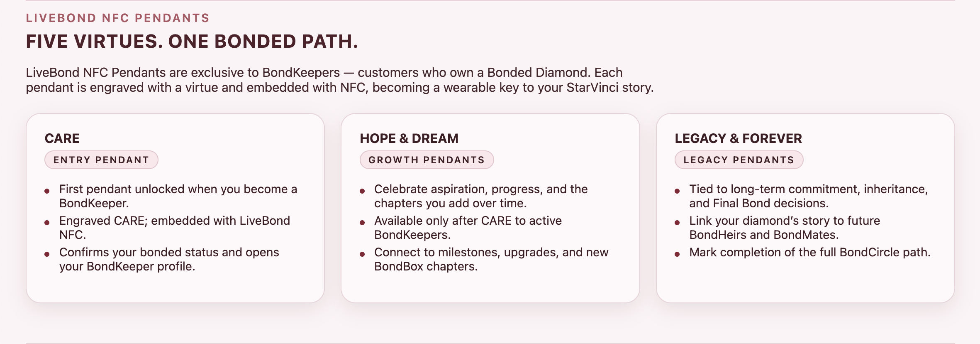Click the CARE card title
Screen dimensions: 980x344
point(62,138)
